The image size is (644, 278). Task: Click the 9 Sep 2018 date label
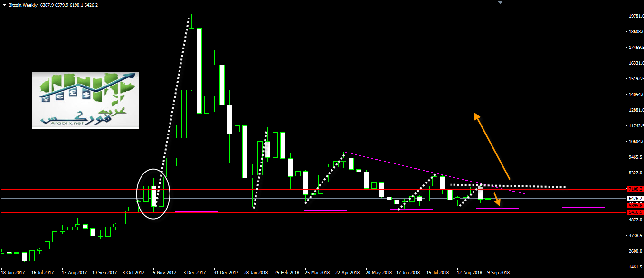pos(498,273)
